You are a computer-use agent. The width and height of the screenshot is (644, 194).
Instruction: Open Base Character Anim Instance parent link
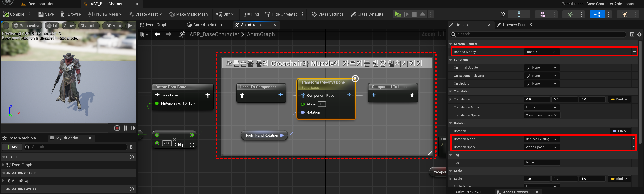click(612, 4)
